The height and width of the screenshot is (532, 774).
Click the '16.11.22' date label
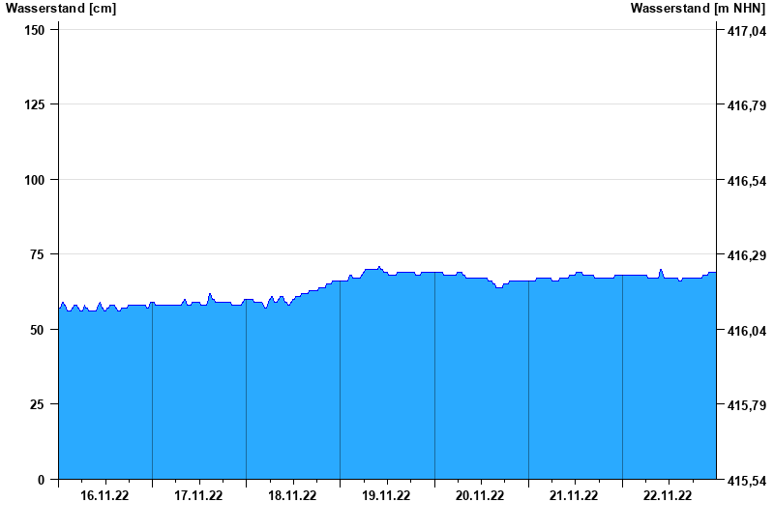tap(104, 495)
